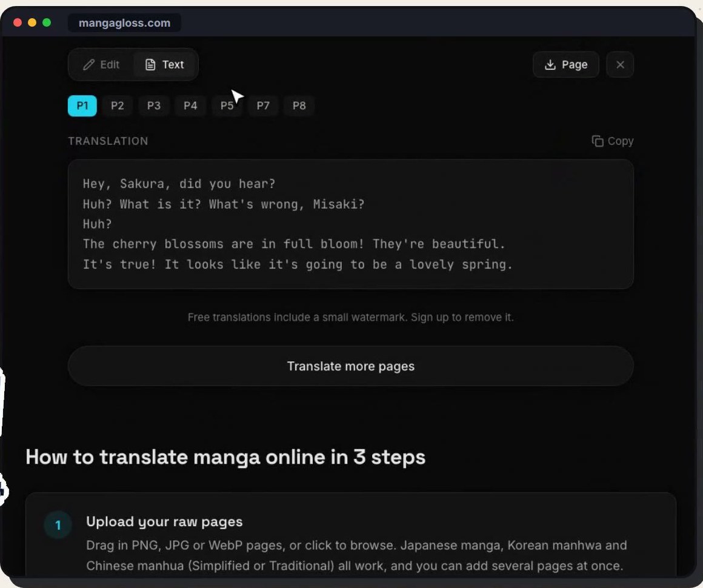Click the line mentioning Misaki
This screenshot has height=588, width=703.
(224, 204)
